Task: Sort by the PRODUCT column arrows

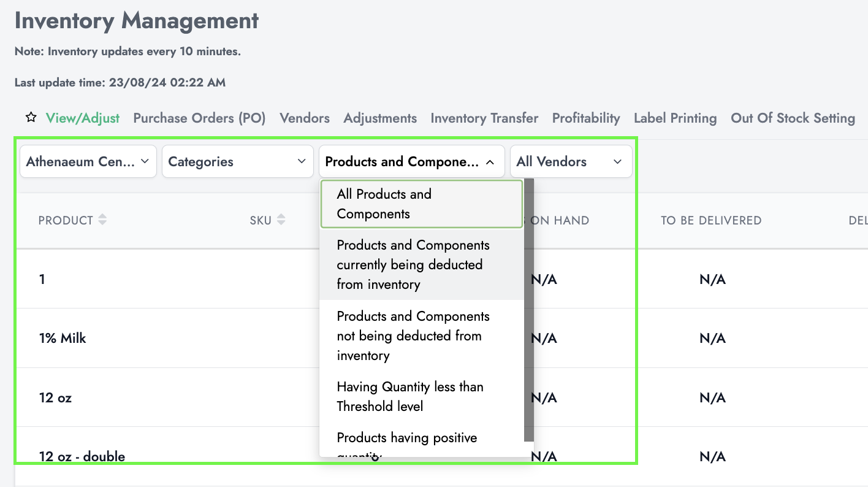Action: coord(102,220)
